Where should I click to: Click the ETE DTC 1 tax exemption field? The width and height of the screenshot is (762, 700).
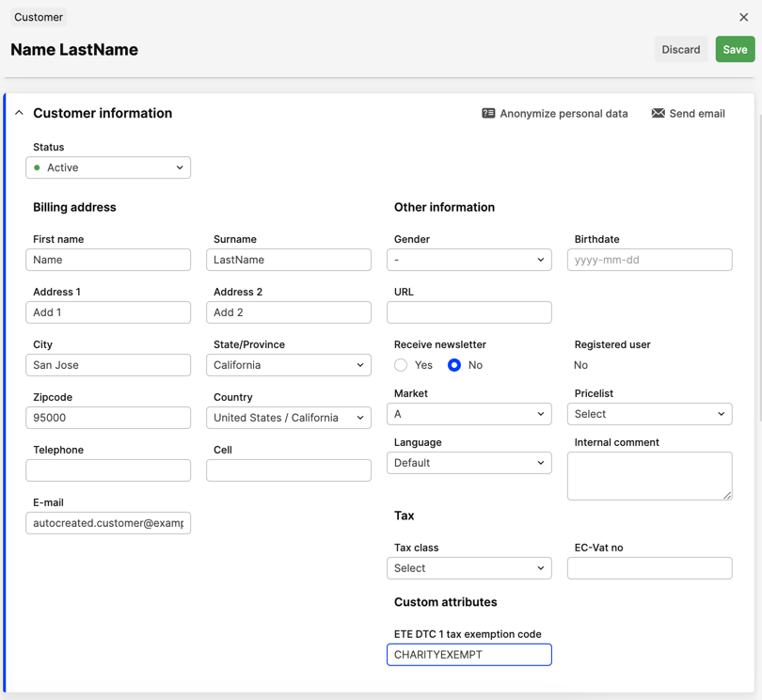click(468, 654)
